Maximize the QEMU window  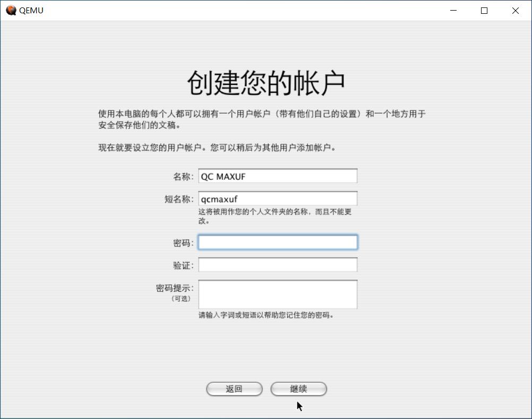pos(484,10)
